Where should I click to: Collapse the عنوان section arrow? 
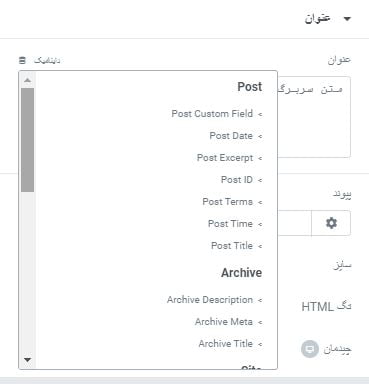coord(347,19)
